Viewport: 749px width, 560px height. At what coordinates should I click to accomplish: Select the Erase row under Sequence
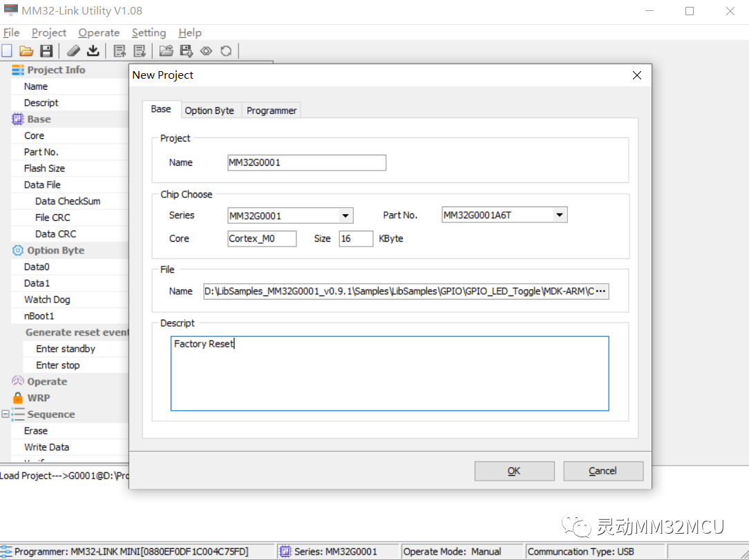pos(70,431)
